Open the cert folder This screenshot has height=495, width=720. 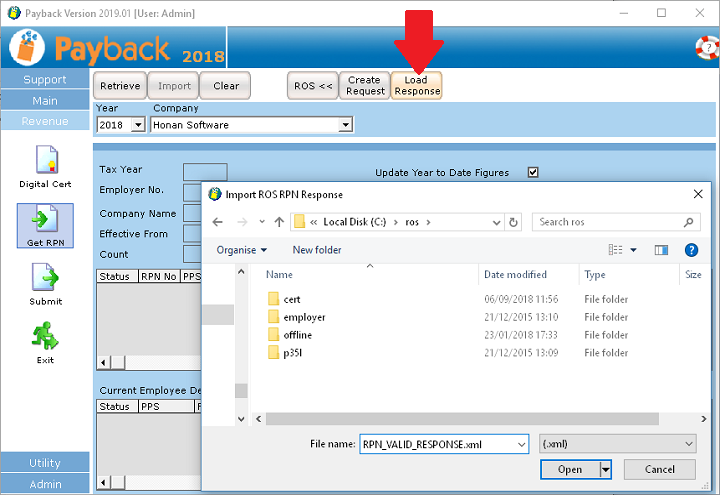pos(291,299)
